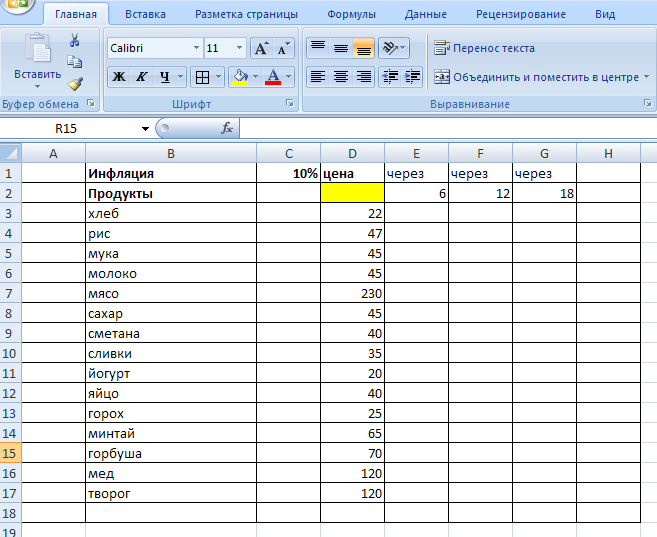Expand the Name Box dropdown arrow
Image resolution: width=657 pixels, height=537 pixels.
pyautogui.click(x=145, y=128)
